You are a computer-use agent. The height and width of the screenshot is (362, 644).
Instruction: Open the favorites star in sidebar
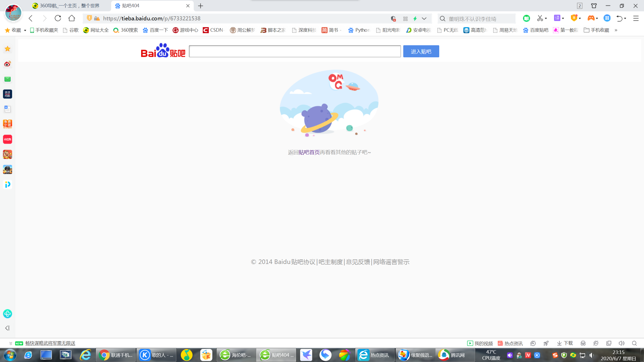[8, 49]
